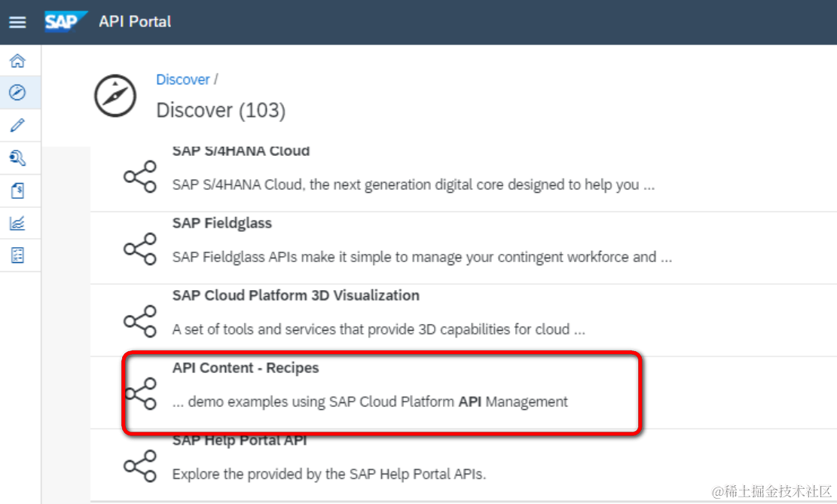
Task: Open the API Content - Recipes package
Action: pyautogui.click(x=246, y=368)
